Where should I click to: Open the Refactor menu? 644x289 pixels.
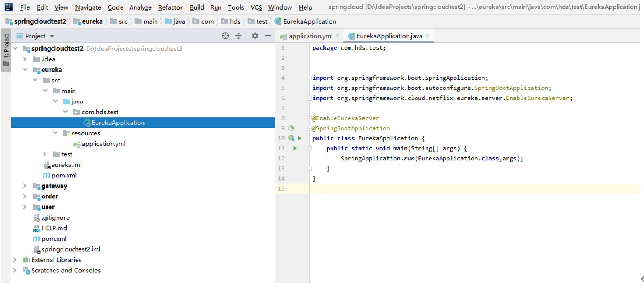170,7
